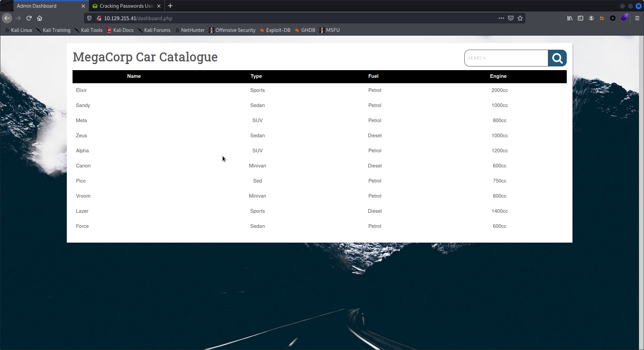Viewport: 644px width, 350px height.
Task: Click the browser Forward arrow button
Action: (x=18, y=18)
